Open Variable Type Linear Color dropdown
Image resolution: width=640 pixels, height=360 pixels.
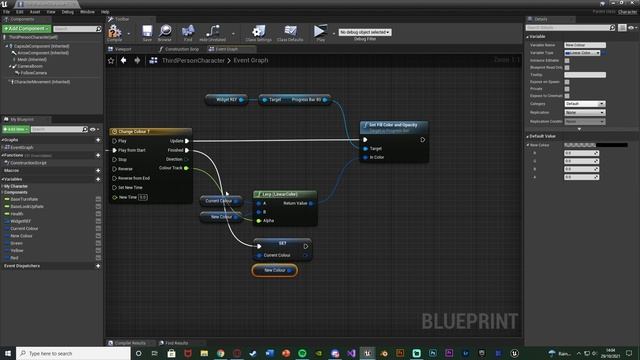coord(582,53)
